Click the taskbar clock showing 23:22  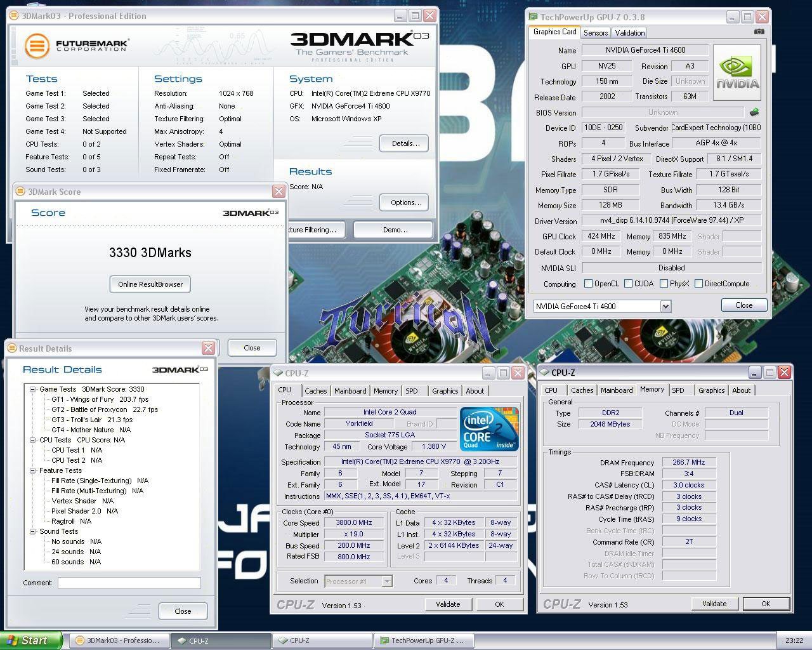(794, 640)
